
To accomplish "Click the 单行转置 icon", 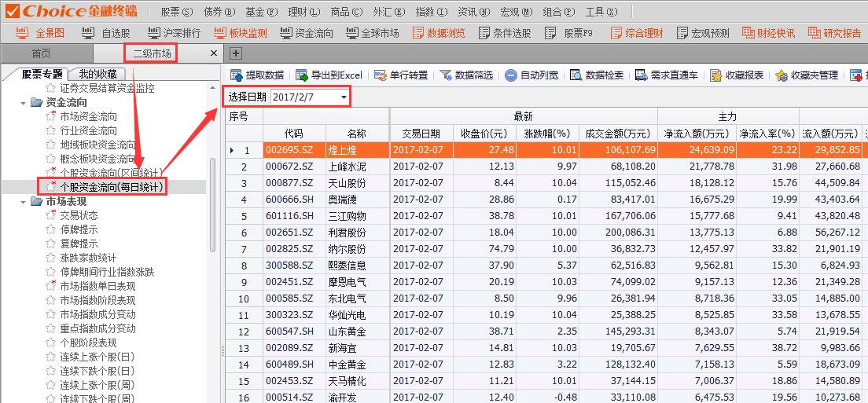I will point(381,75).
